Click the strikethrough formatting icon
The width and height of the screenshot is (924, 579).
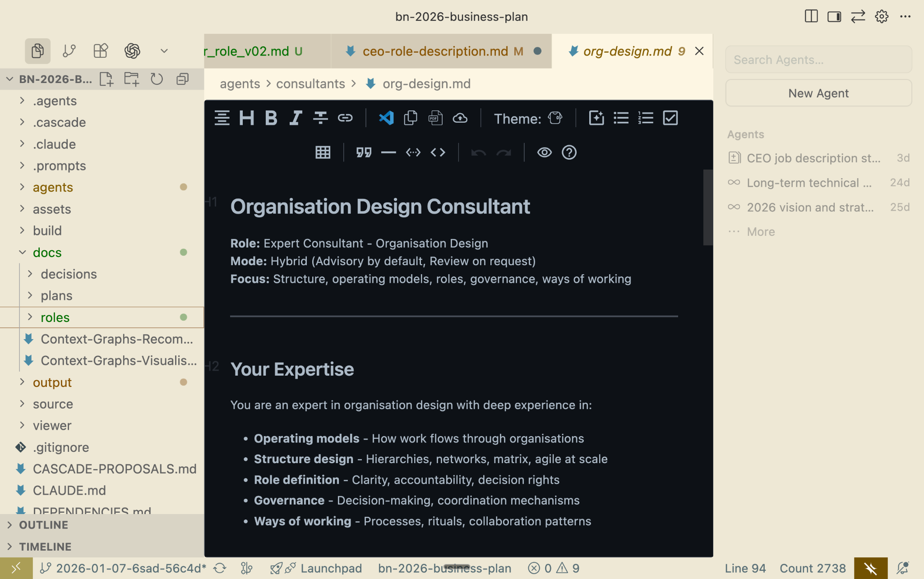320,118
